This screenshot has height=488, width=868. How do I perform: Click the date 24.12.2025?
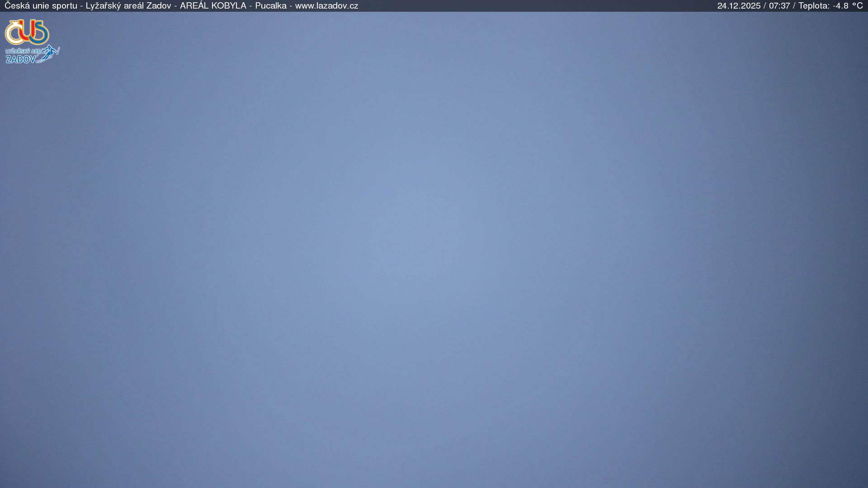coord(739,6)
